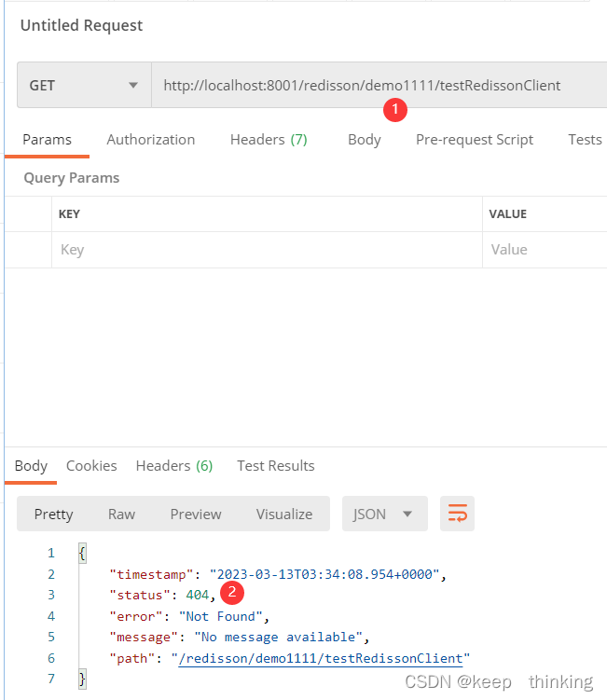Expand the JSON format dropdown
This screenshot has width=607, height=700.
(x=384, y=514)
